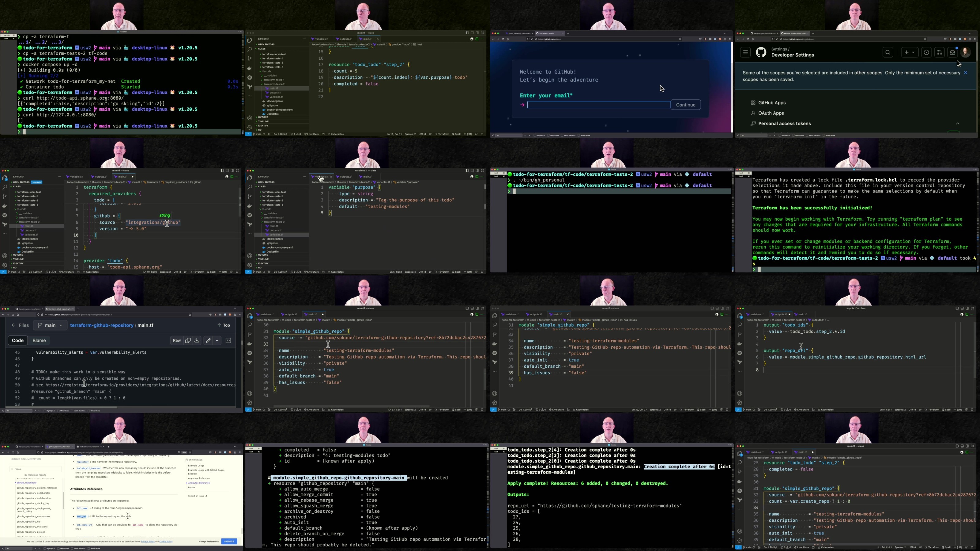Click horizontal scrollbar under GitHub main.tf code
The image size is (980, 551).
61,407
